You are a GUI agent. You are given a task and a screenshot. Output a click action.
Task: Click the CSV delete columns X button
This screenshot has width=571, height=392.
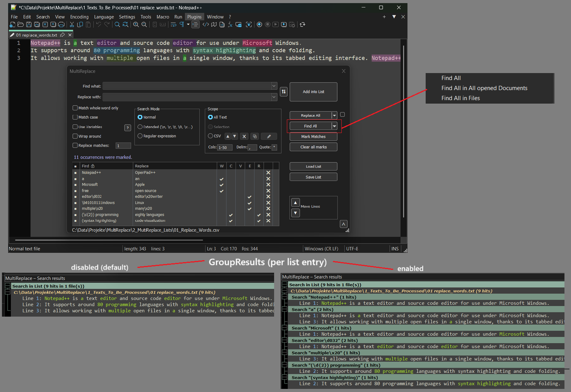point(244,136)
